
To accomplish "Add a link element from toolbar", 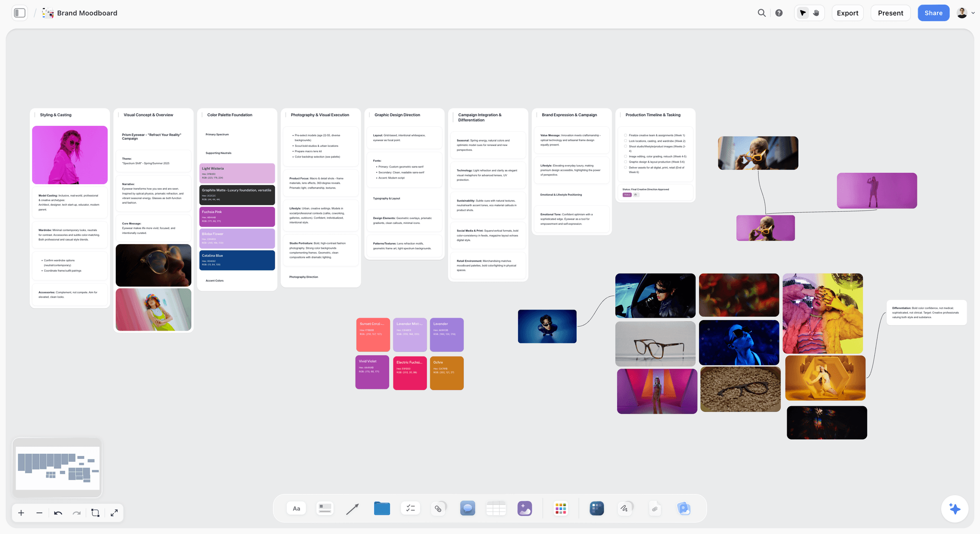I will click(438, 508).
